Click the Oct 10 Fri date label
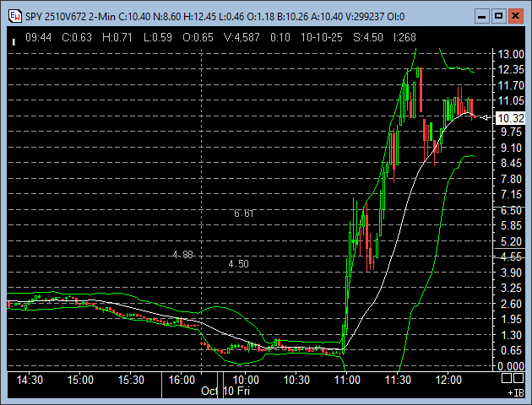The image size is (532, 405). [x=225, y=391]
